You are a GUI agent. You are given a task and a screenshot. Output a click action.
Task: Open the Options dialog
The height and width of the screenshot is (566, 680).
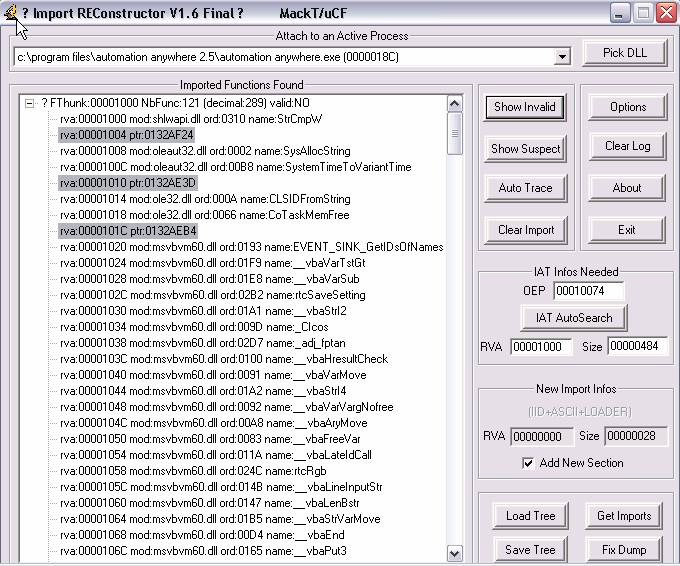tap(628, 107)
